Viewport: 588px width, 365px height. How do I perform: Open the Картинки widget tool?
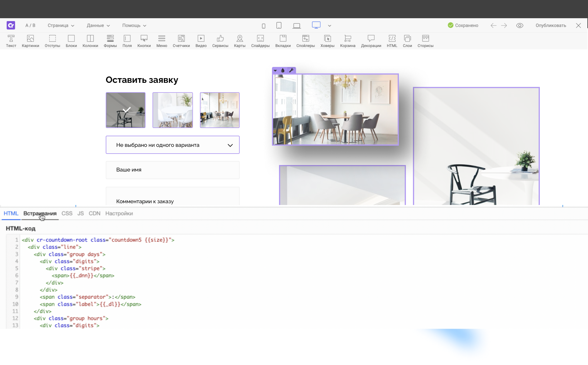[30, 41]
